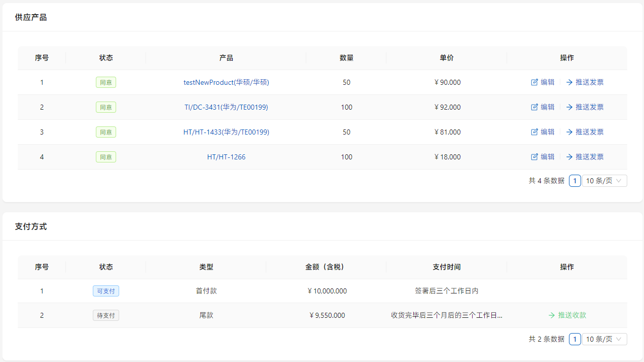Click push invoice arrow for testNewProduct row
This screenshot has height=362, width=644.
569,82
